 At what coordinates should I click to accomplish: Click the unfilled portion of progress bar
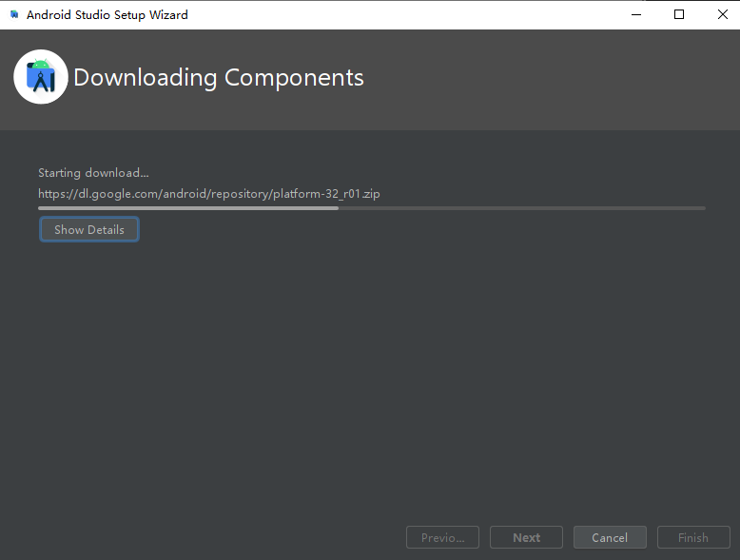pos(522,208)
